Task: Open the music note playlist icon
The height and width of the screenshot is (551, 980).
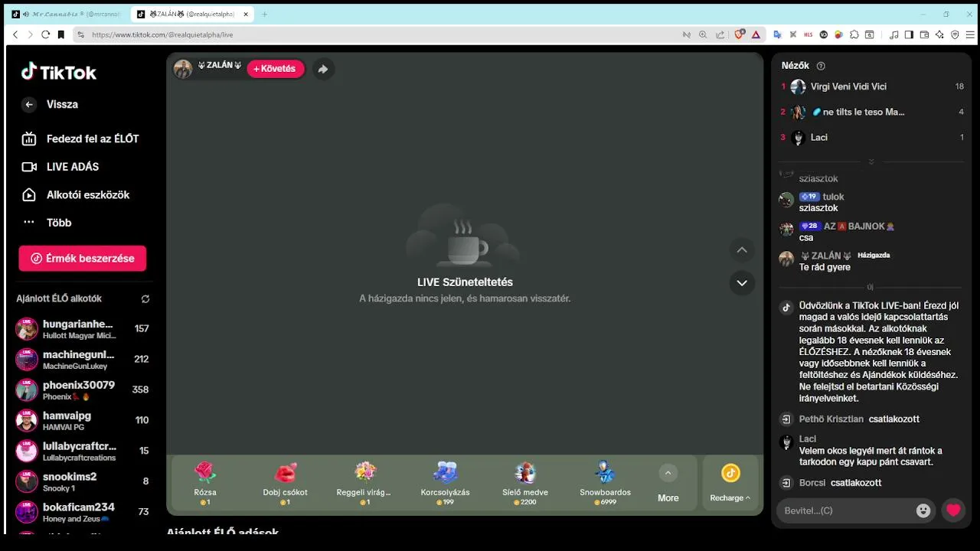Action: tap(894, 34)
